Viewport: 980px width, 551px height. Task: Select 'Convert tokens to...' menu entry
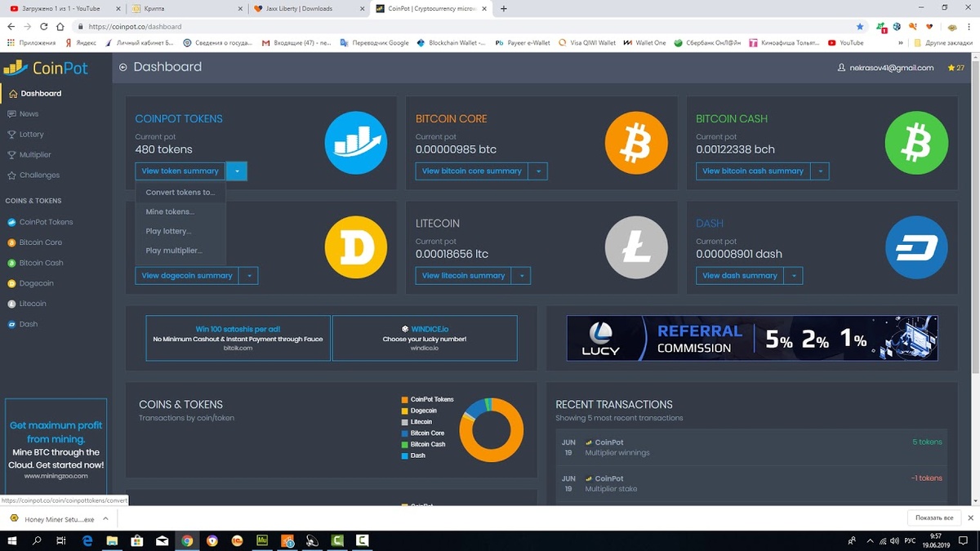[180, 193]
